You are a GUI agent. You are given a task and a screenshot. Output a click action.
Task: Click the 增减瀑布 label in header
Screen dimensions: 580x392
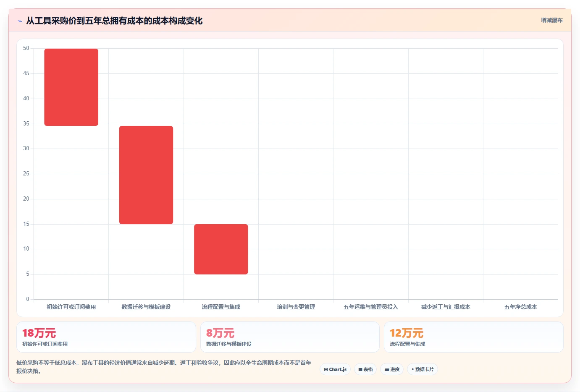click(551, 20)
